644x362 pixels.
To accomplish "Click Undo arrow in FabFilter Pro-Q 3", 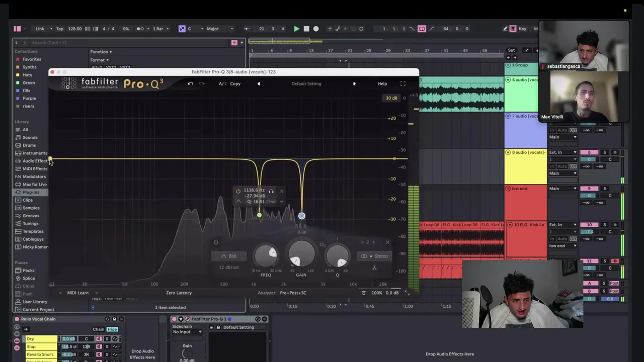I will tap(190, 83).
